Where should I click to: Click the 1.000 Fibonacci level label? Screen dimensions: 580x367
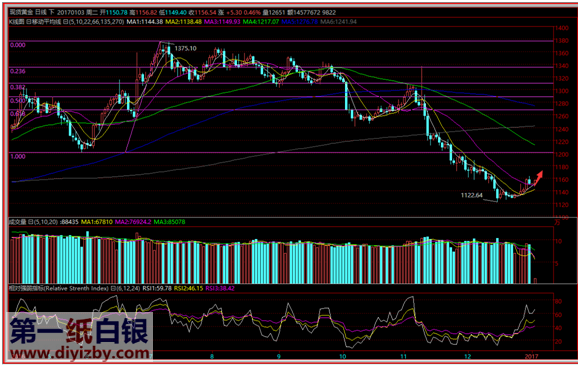pyautogui.click(x=18, y=156)
